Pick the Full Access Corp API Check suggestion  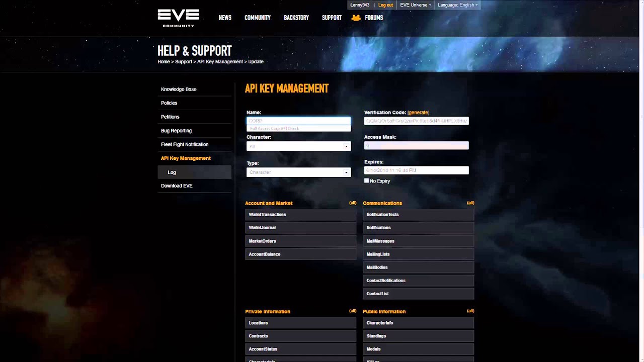298,128
